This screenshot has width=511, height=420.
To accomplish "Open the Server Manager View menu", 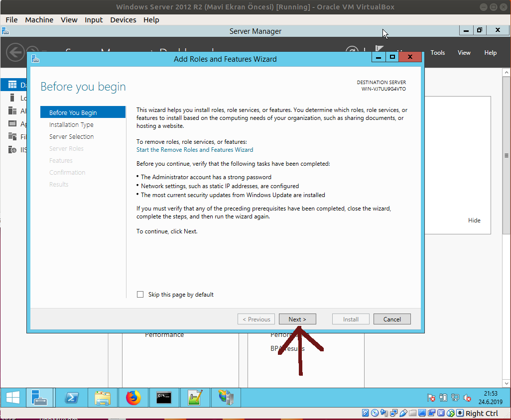I will point(464,52).
